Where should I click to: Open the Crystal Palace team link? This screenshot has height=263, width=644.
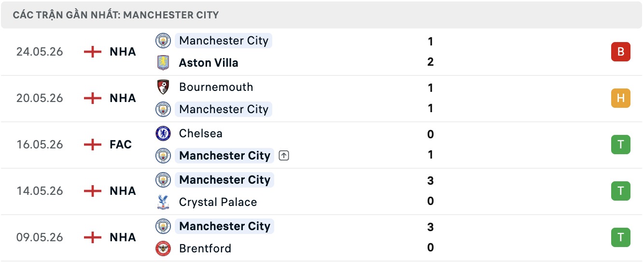pos(218,202)
